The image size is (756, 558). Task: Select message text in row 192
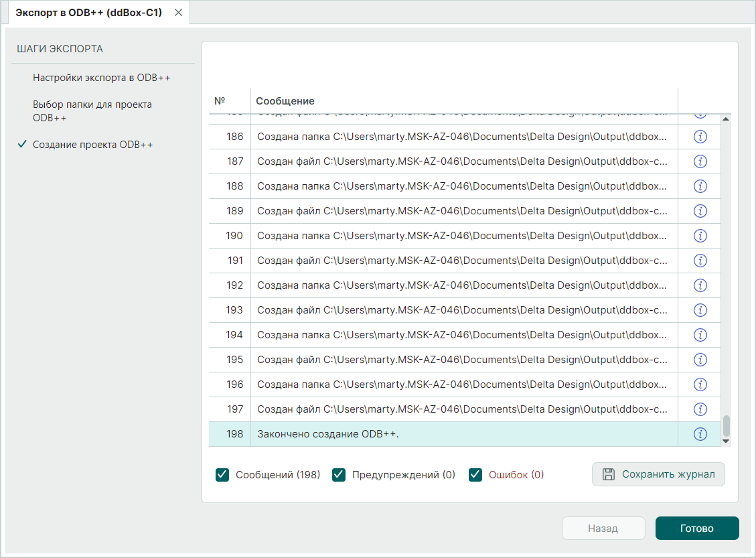pos(462,285)
